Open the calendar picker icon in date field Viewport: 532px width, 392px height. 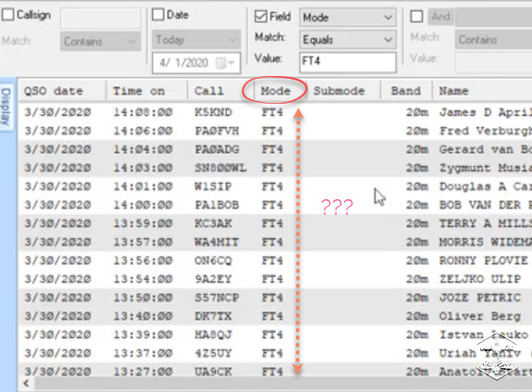click(222, 63)
